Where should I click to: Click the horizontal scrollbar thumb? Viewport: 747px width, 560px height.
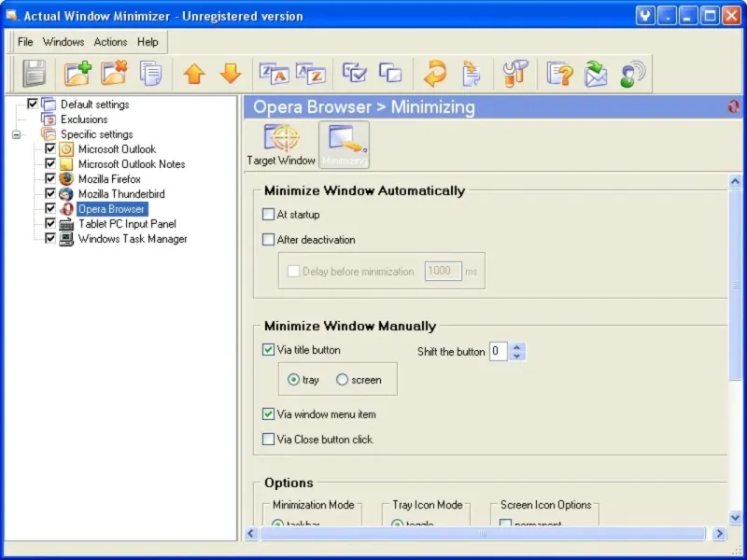(482, 533)
